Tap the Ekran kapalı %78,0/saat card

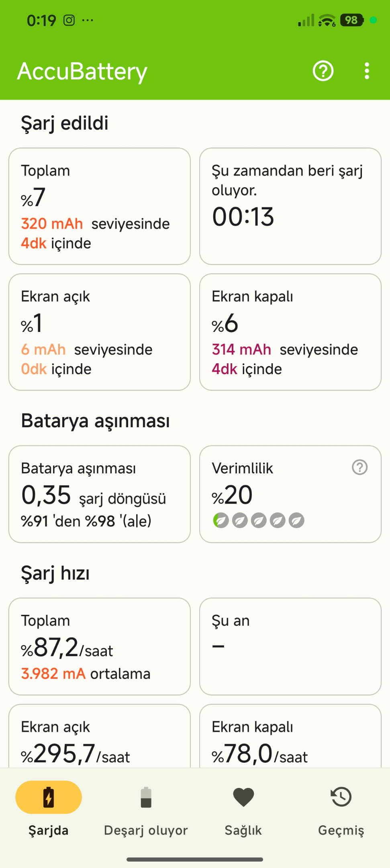[x=290, y=736]
